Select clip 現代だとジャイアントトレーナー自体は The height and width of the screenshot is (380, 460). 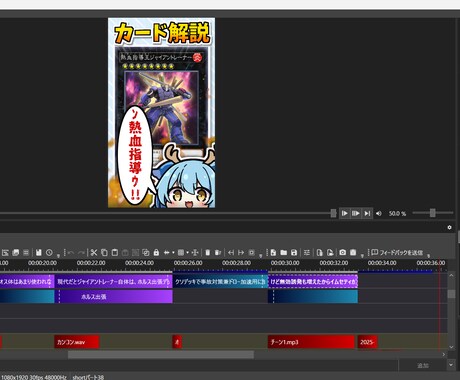click(x=113, y=282)
